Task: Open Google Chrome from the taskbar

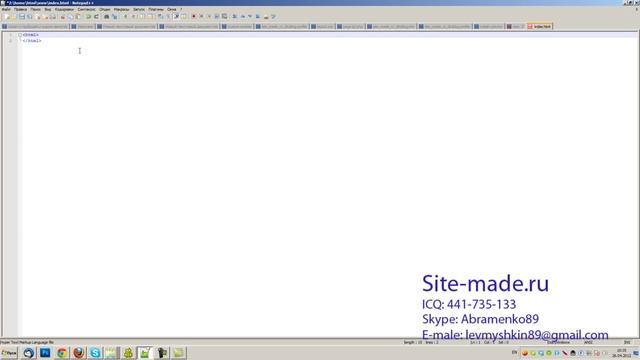Action: [x=62, y=353]
